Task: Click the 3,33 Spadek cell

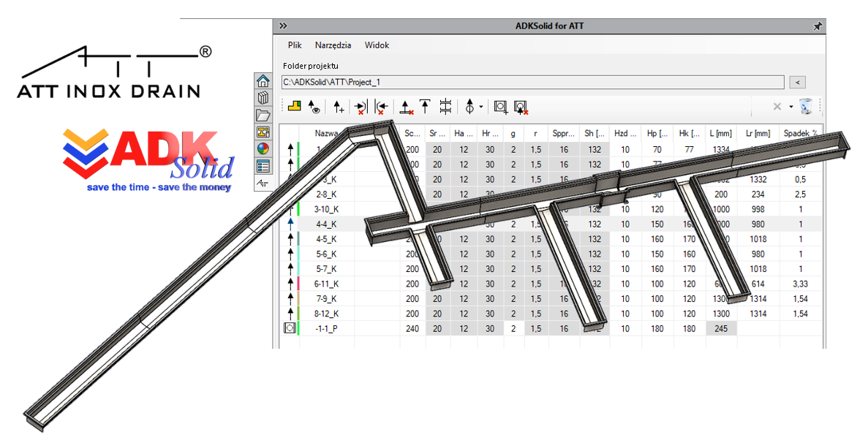Action: pyautogui.click(x=800, y=284)
